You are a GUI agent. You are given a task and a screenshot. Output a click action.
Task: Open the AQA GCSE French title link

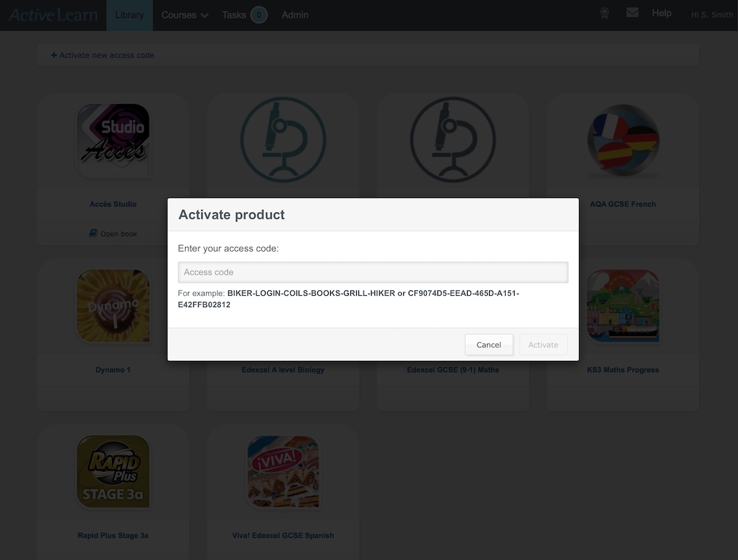tap(623, 205)
